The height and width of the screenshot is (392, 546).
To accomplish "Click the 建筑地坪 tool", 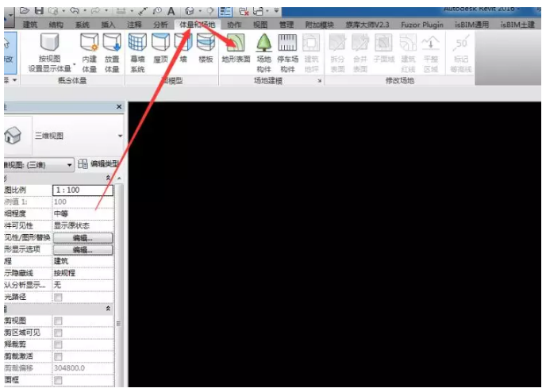I will pyautogui.click(x=311, y=52).
